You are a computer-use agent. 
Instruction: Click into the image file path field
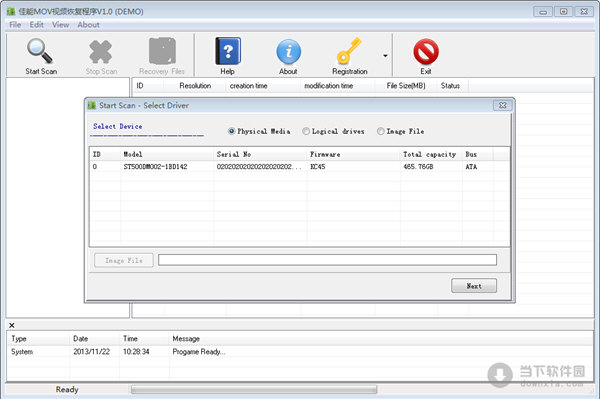[327, 260]
